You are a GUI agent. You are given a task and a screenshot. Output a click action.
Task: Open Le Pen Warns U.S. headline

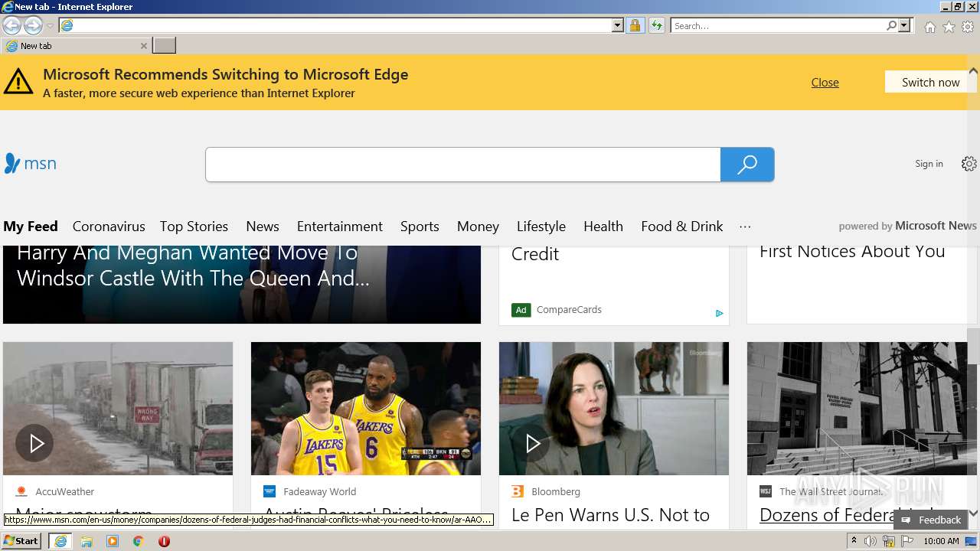(611, 516)
